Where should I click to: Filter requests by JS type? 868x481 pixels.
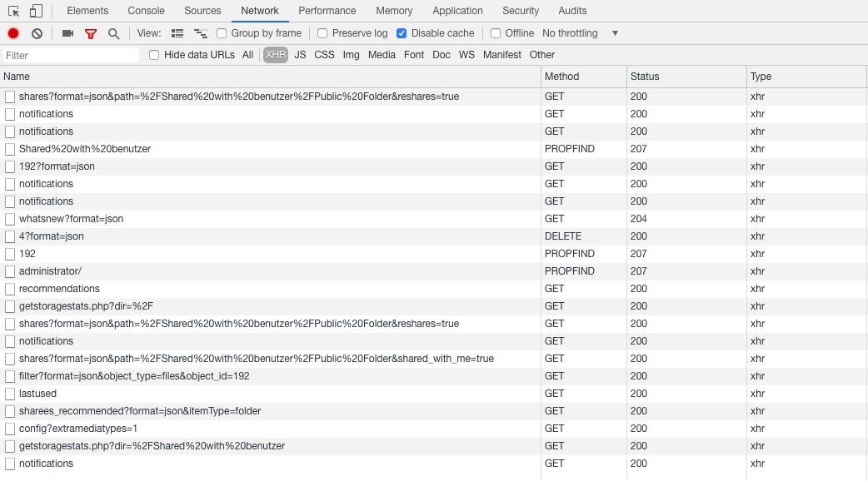(300, 55)
